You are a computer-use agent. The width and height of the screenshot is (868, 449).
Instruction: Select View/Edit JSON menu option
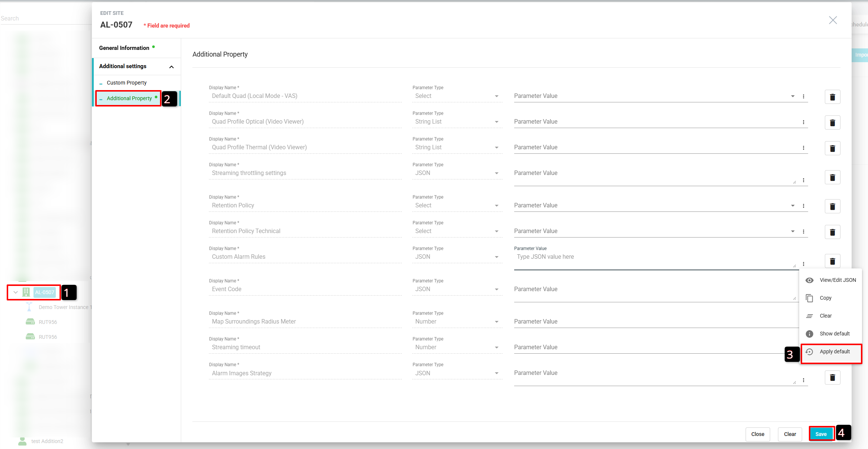click(x=837, y=280)
